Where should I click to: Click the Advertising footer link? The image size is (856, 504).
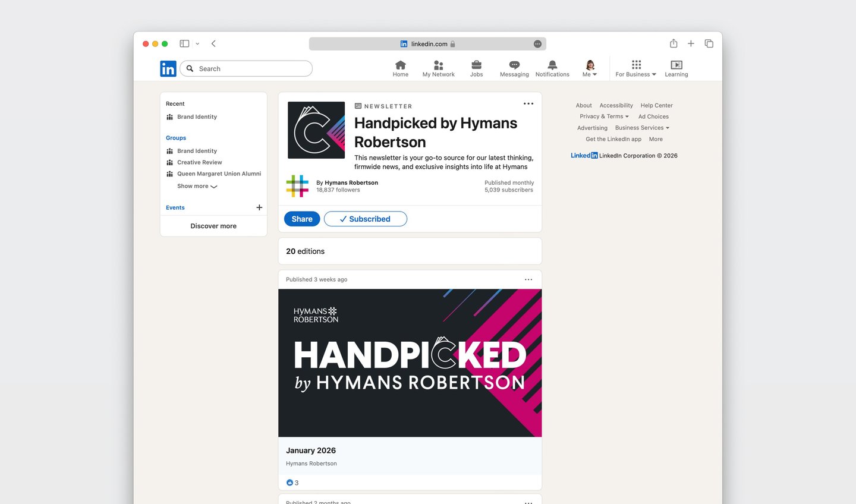(x=592, y=128)
